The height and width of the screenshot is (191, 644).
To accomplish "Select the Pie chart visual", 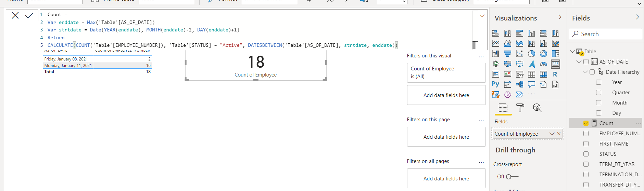I will (531, 54).
